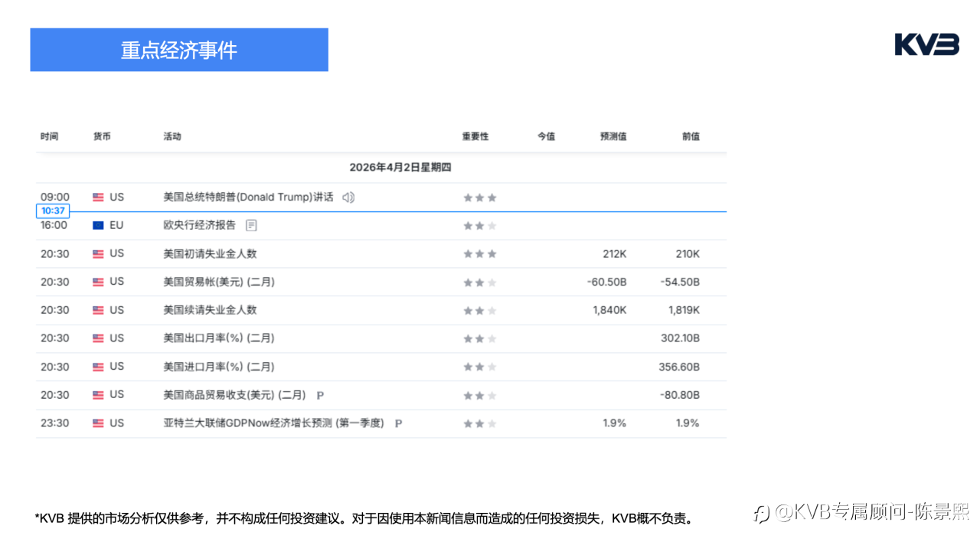This screenshot has height=542, width=980.
Task: Open the 美国总统特朗普(Donald Trump)讲话 event
Action: tap(248, 198)
